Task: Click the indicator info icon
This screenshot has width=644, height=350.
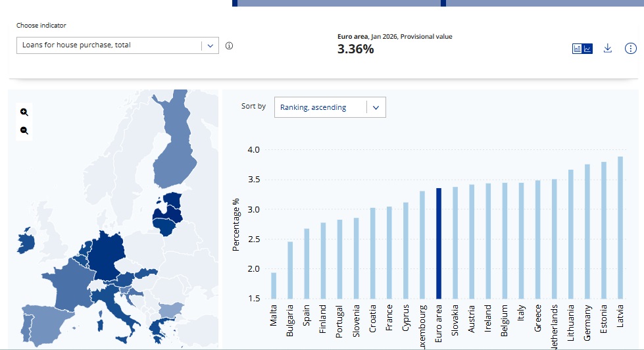Action: click(229, 46)
